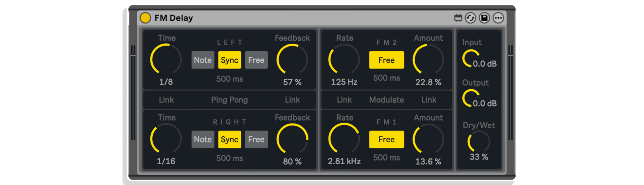The height and width of the screenshot is (185, 644).
Task: Enable the Modulate button
Action: 386,100
